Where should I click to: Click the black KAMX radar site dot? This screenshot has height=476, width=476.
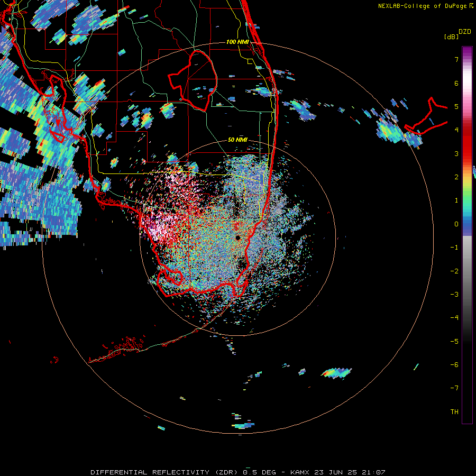pyautogui.click(x=238, y=237)
